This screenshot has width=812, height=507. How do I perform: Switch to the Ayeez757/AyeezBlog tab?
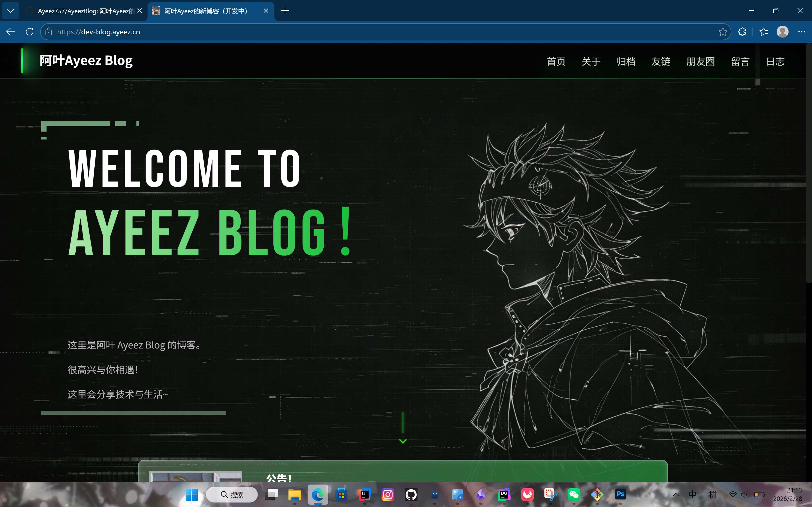[x=86, y=11]
